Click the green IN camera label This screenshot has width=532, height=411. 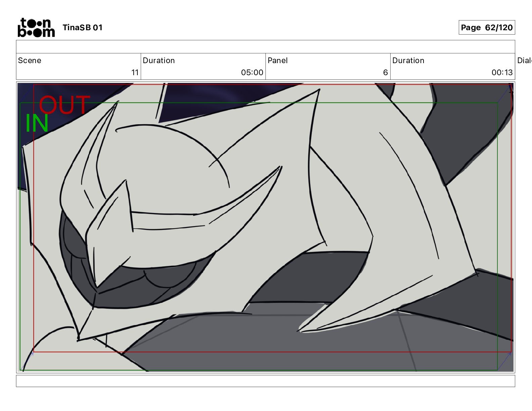37,123
